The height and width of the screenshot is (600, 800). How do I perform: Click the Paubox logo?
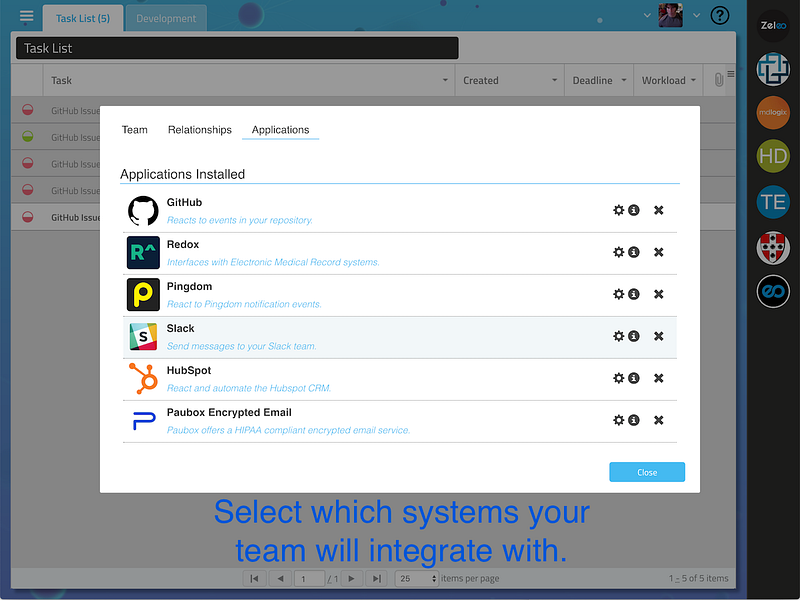(x=144, y=421)
